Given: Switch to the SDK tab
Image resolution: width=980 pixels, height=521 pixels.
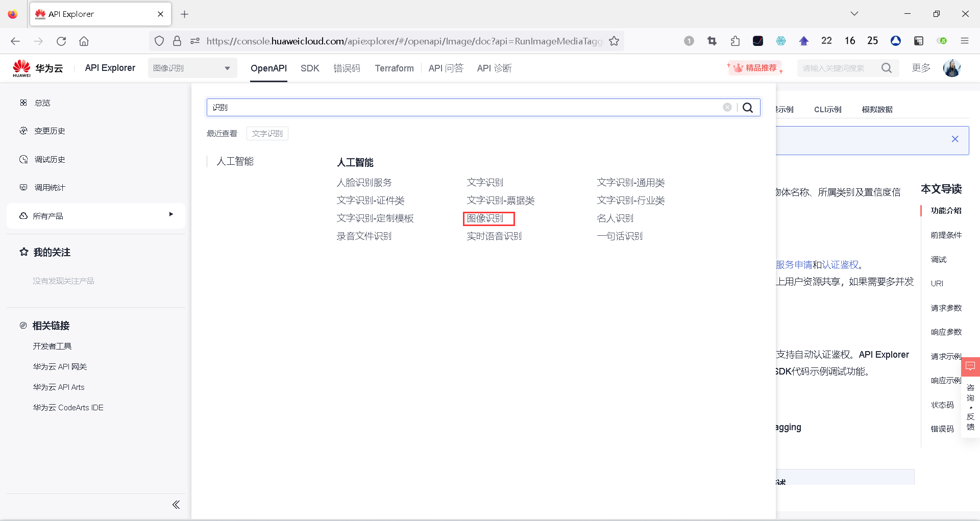Looking at the screenshot, I should [310, 68].
